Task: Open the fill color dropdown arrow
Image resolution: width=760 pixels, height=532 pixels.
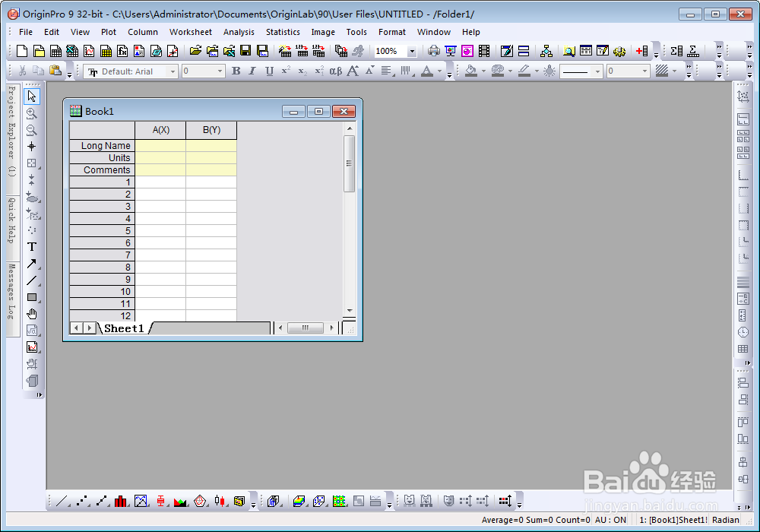Action: [x=483, y=71]
